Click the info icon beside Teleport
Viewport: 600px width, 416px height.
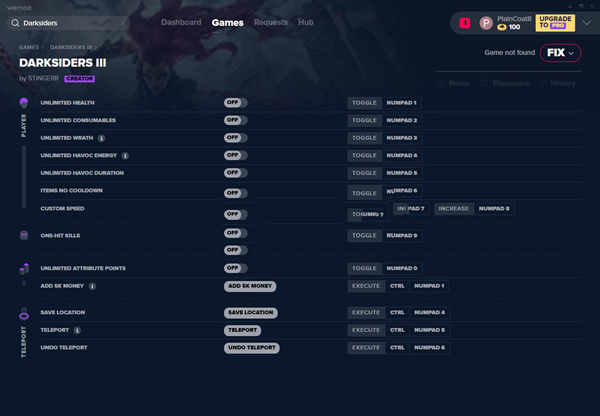coord(77,329)
